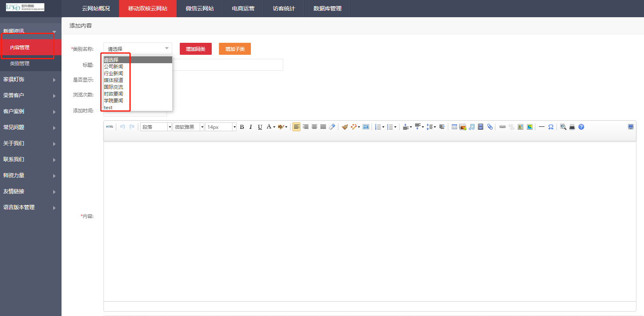Click the unlink icon
The image size is (644, 316).
click(511, 127)
